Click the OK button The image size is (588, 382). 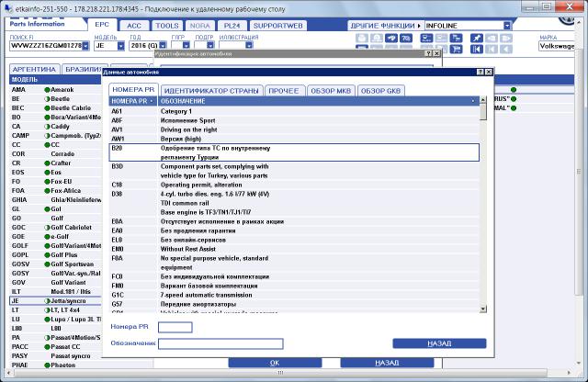275,363
